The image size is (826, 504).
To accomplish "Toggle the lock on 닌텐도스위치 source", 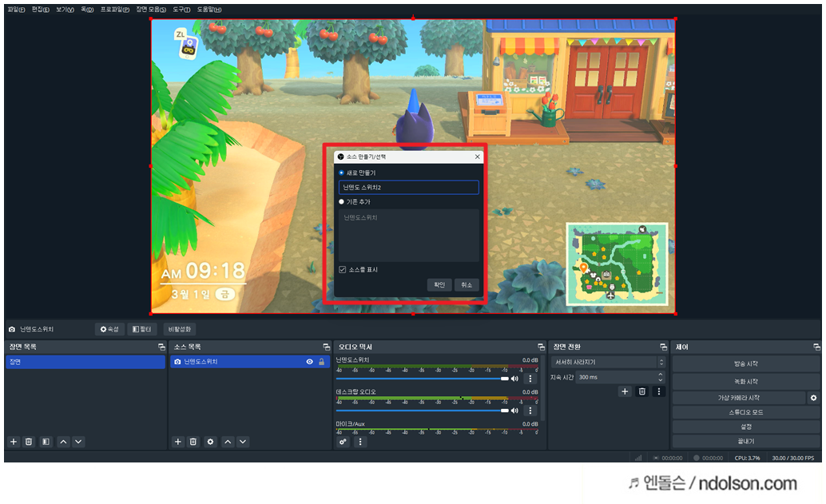I will click(321, 362).
